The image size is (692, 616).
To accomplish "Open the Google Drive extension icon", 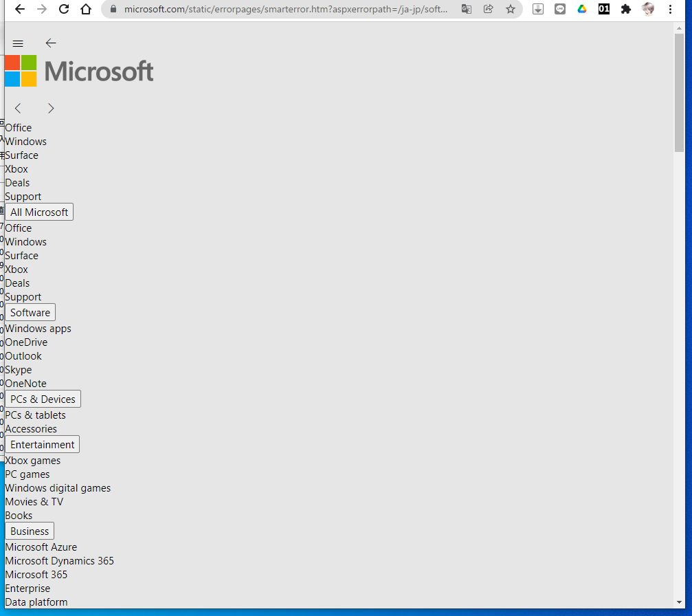I will (582, 9).
